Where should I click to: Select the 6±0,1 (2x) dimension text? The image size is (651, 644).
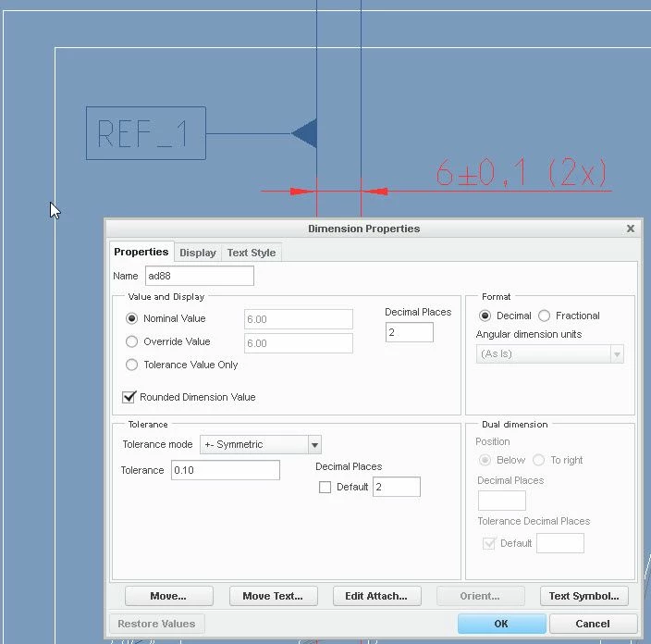521,173
